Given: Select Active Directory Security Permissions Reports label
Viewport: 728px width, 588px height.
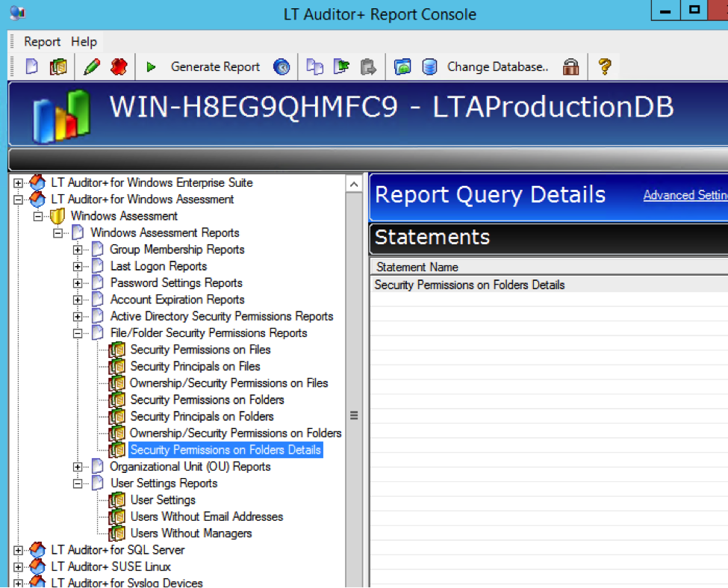Looking at the screenshot, I should click(222, 316).
